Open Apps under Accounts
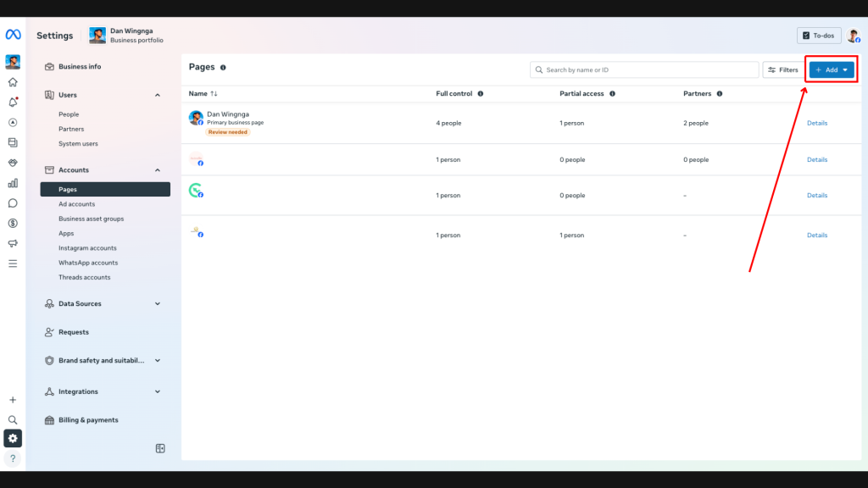The width and height of the screenshot is (868, 488). 66,234
